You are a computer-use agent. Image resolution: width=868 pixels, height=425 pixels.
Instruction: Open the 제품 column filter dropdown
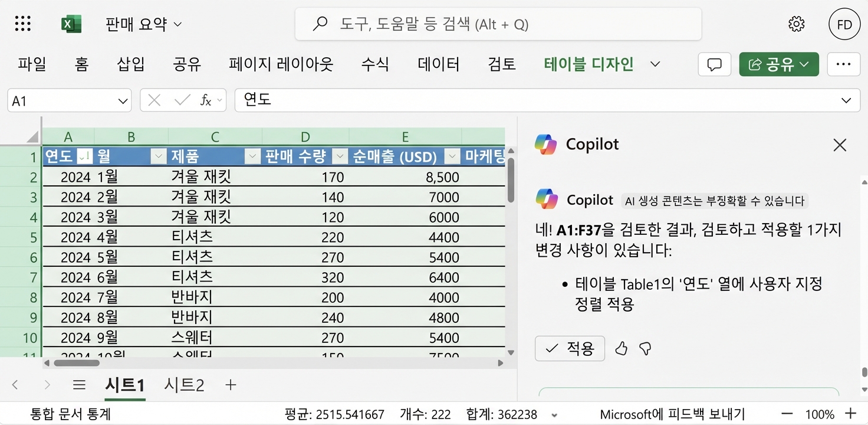252,156
